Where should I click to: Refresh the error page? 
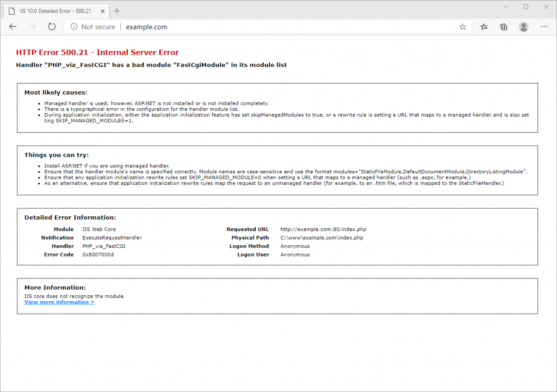[x=52, y=27]
